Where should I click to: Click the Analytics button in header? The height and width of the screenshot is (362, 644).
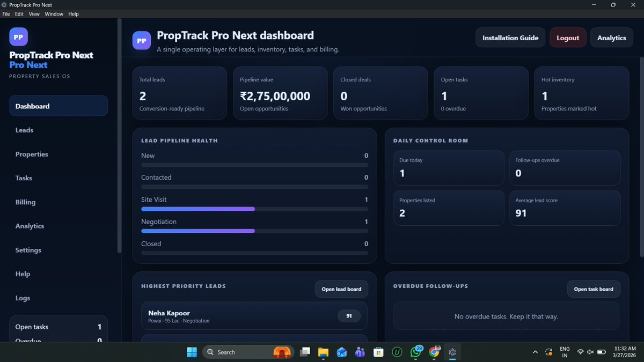click(612, 38)
